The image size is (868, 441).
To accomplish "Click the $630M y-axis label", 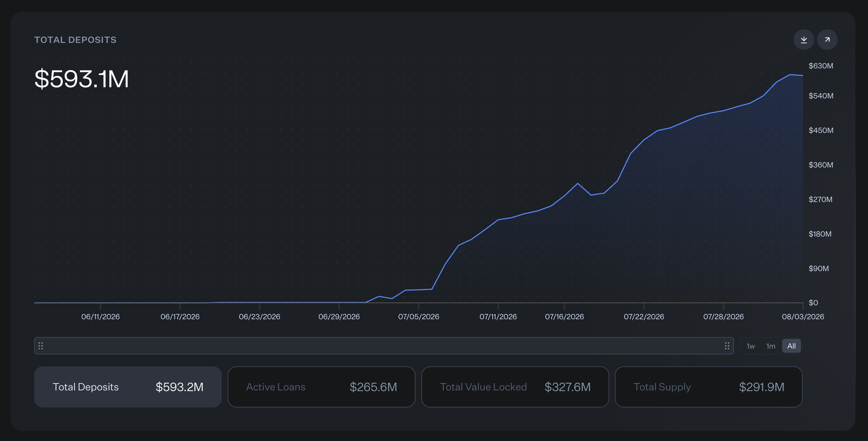I will (821, 66).
